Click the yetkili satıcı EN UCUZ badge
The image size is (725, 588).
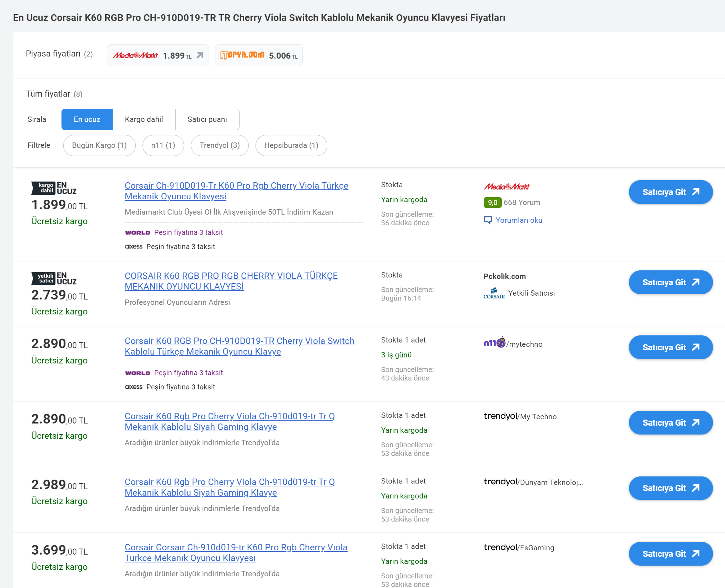point(54,278)
